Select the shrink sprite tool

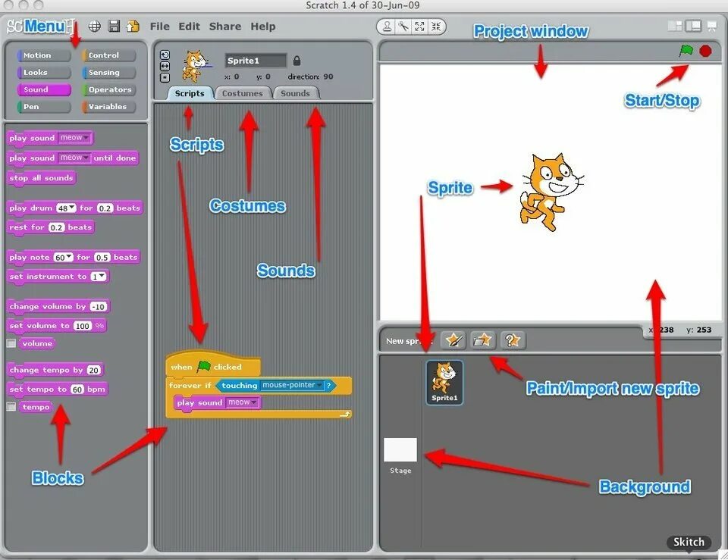436,27
